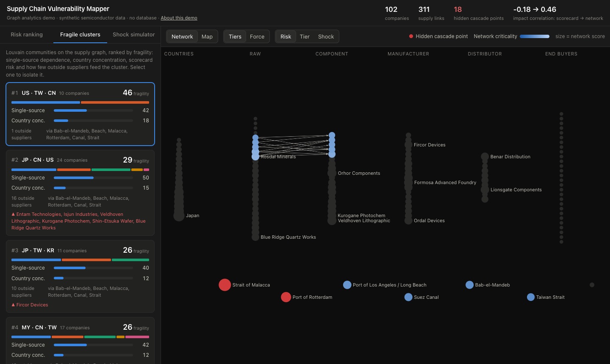
Task: Switch layout to Force
Action: pyautogui.click(x=257, y=36)
